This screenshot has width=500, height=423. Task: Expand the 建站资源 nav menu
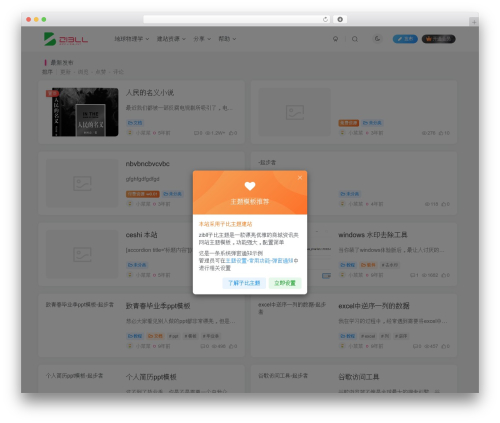point(171,39)
